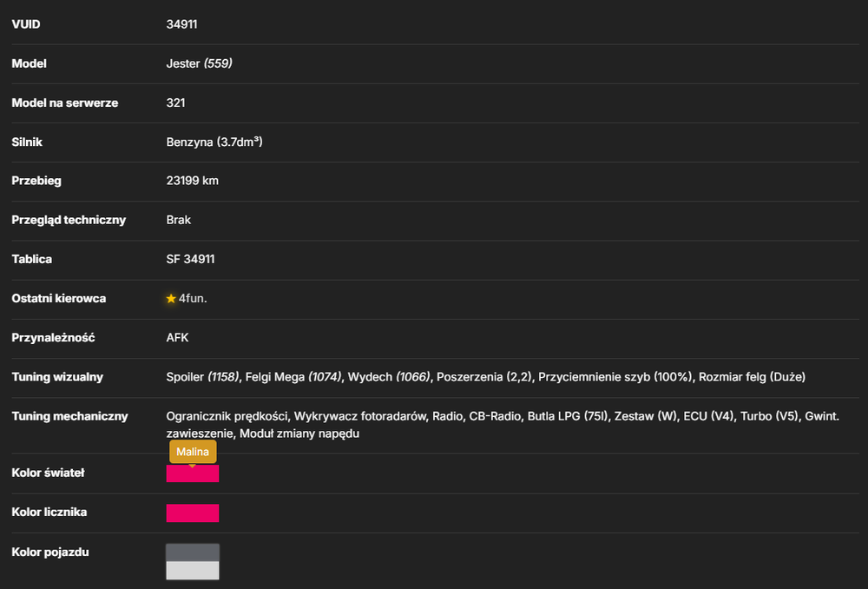Image resolution: width=868 pixels, height=589 pixels.
Task: Click the Malina headlight color swatch
Action: tap(193, 473)
